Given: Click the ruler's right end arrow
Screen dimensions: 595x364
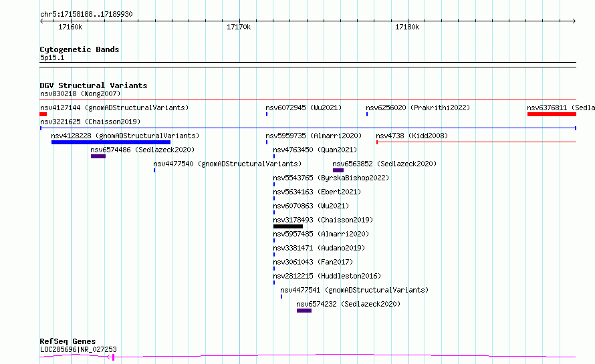Looking at the screenshot, I should tap(574, 21).
